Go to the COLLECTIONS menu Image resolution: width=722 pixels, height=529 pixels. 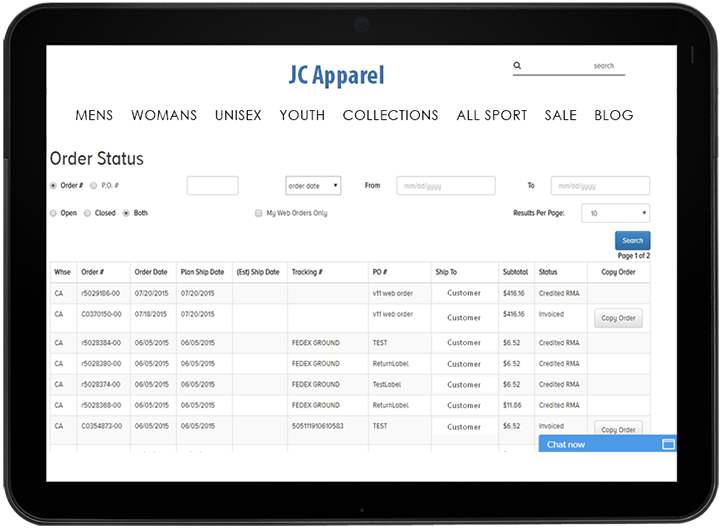(x=390, y=115)
